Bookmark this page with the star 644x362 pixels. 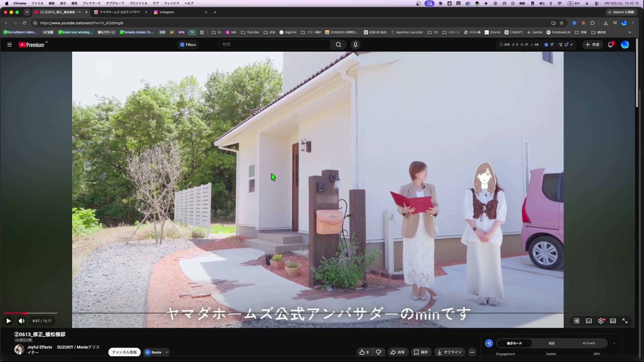tap(562, 23)
